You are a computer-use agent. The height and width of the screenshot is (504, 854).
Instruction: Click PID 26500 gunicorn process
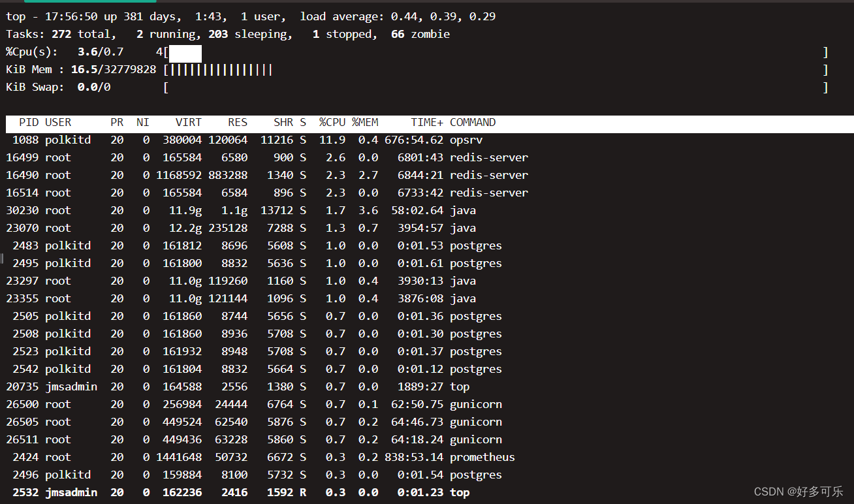click(22, 404)
